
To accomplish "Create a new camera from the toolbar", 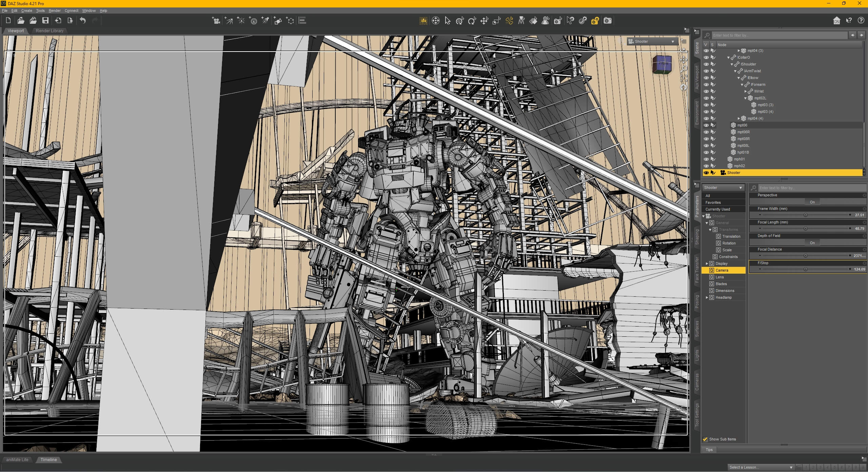I will [216, 21].
